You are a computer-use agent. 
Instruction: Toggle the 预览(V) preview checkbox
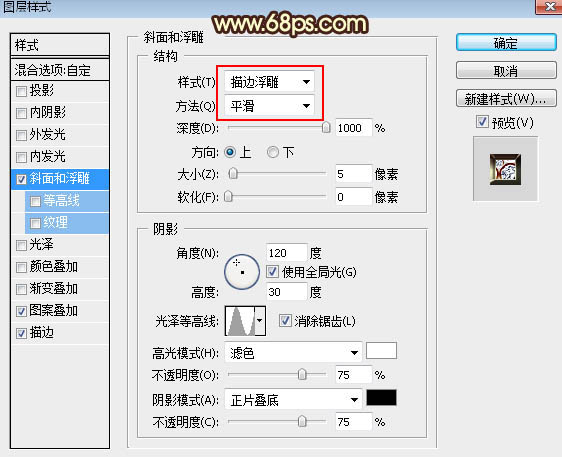click(482, 122)
